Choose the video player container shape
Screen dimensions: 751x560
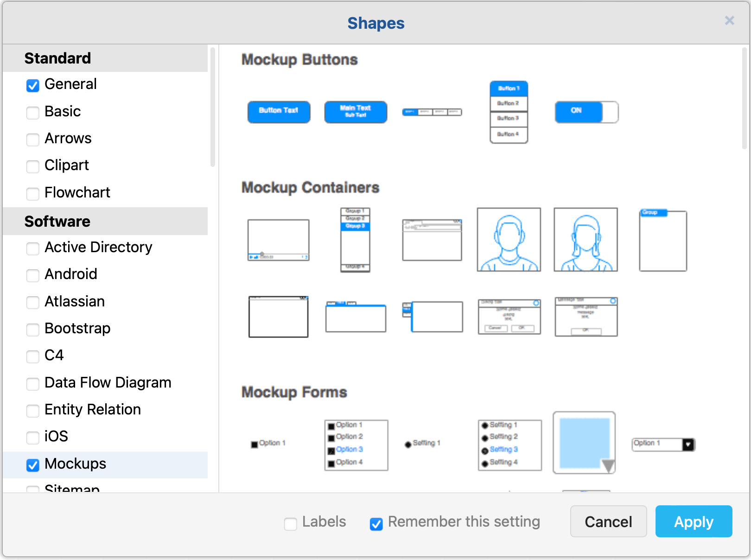point(278,240)
